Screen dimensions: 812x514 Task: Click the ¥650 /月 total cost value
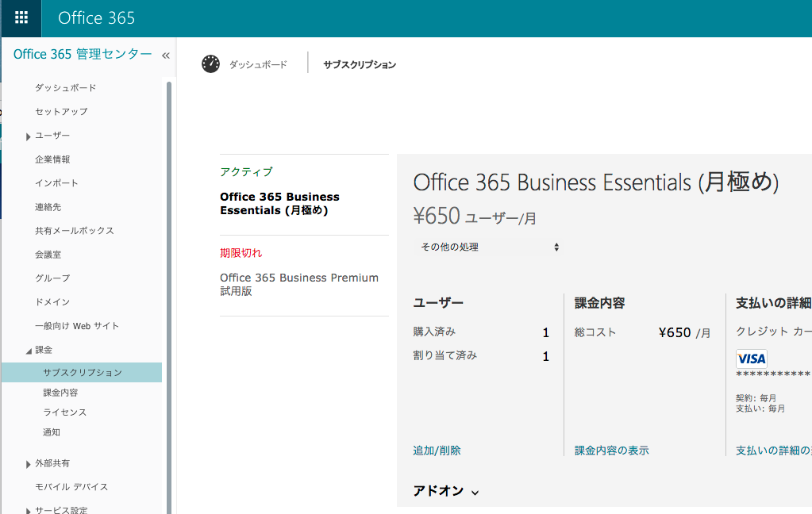(685, 332)
